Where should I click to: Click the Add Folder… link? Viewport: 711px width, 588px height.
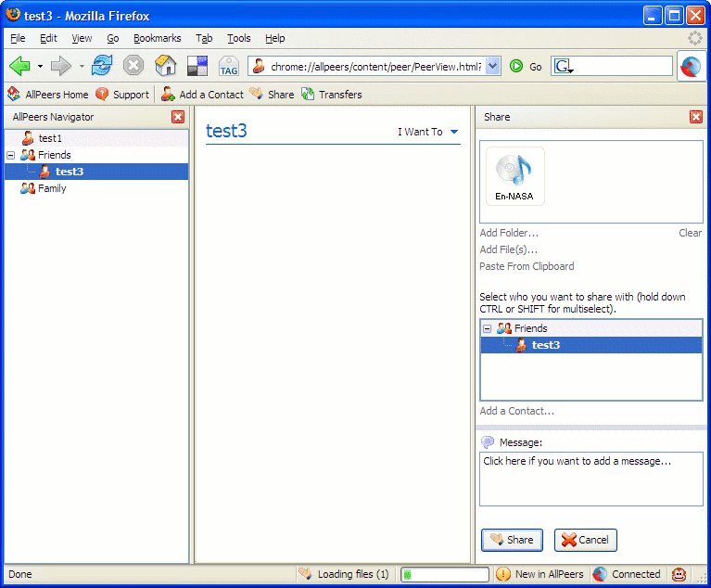(509, 233)
